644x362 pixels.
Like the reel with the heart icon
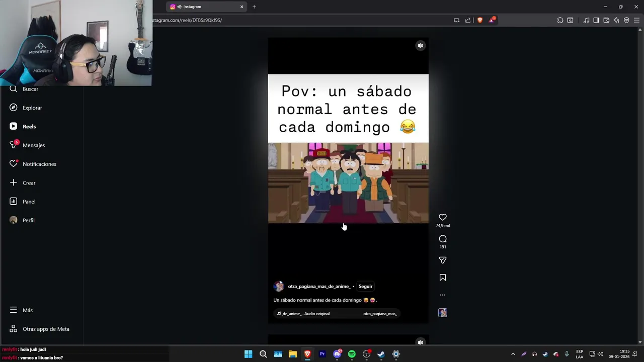click(443, 217)
